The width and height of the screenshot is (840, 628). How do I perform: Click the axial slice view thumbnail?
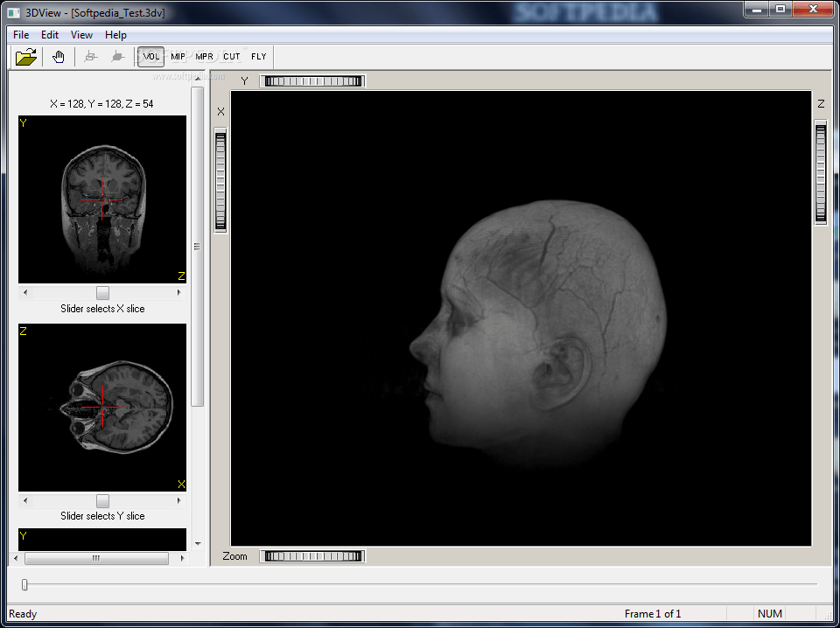pos(102,408)
